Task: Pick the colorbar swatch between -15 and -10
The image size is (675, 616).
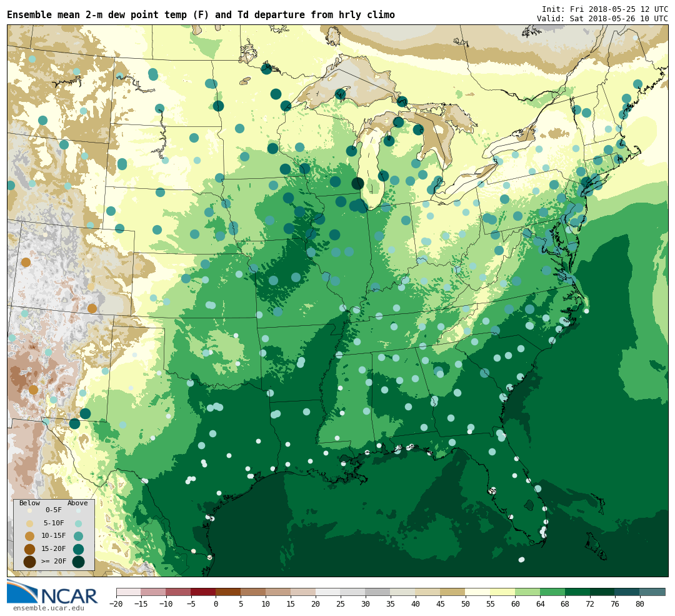Action: [x=154, y=592]
